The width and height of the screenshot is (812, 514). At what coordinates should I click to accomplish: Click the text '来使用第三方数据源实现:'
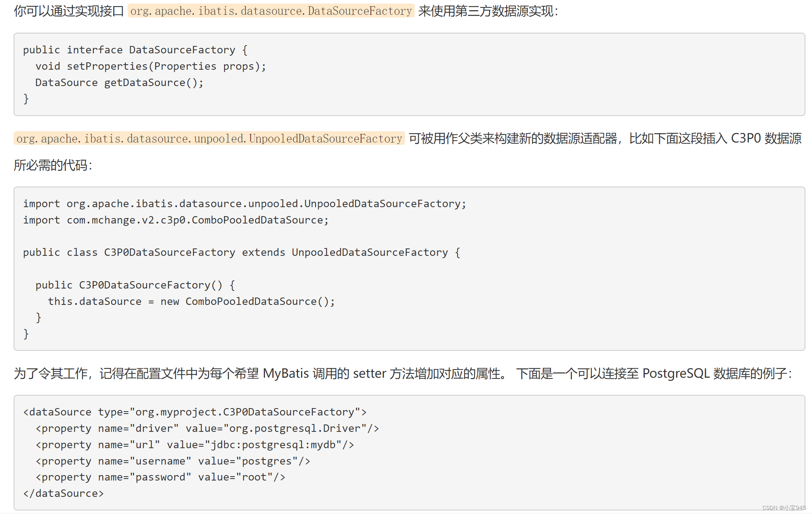488,11
